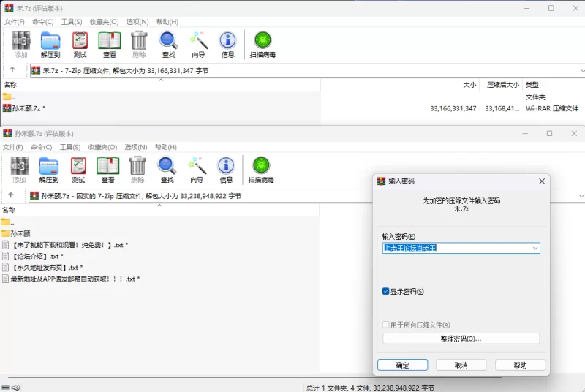Click 解压到 in 孙禾颐.7z window
Viewport: 585px width, 392px height.
point(49,170)
